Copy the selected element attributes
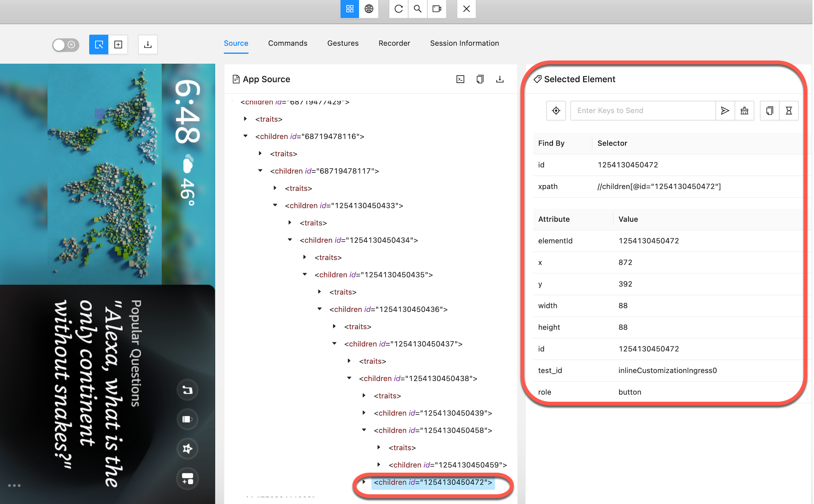Image resolution: width=814 pixels, height=504 pixels. pyautogui.click(x=769, y=111)
